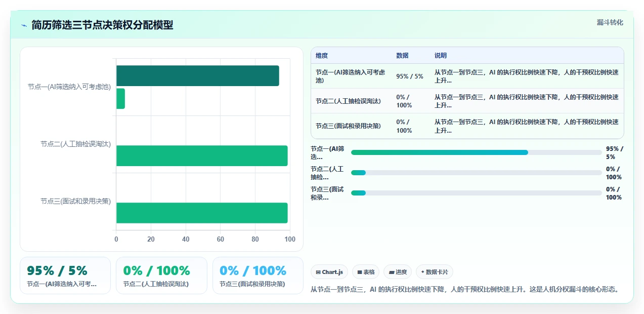The width and height of the screenshot is (644, 314).
Task: Click the 数据卡片 chip
Action: (435, 272)
